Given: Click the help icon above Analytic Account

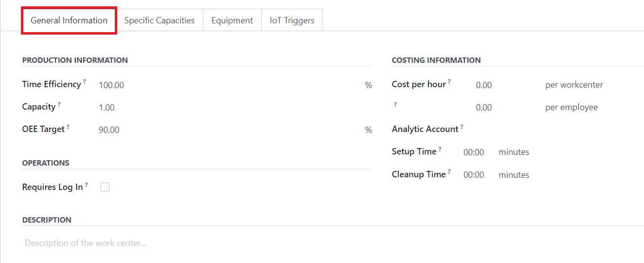Looking at the screenshot, I should coord(395,104).
